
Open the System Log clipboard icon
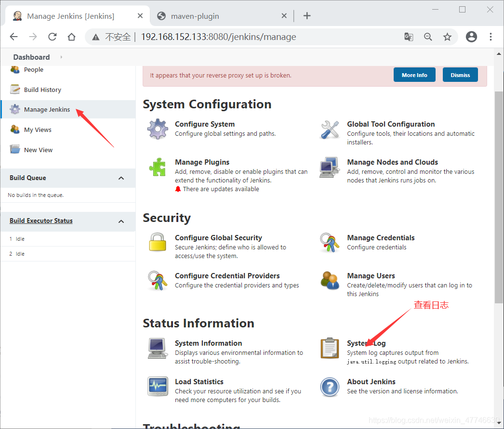330,348
